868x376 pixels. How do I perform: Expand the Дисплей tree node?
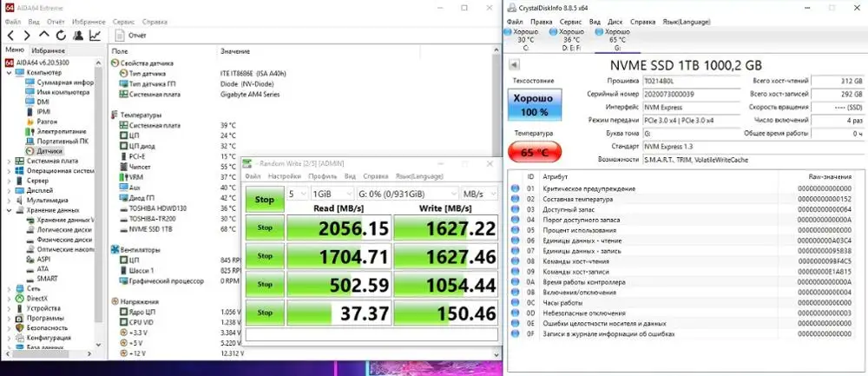[9, 190]
